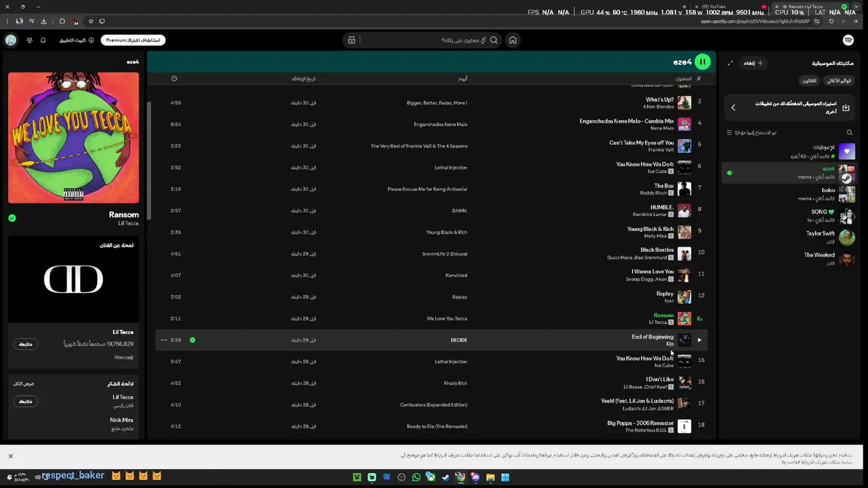This screenshot has height=488, width=868.
Task: Click Big Poppa - 2005 Remaster title
Action: [x=641, y=423]
